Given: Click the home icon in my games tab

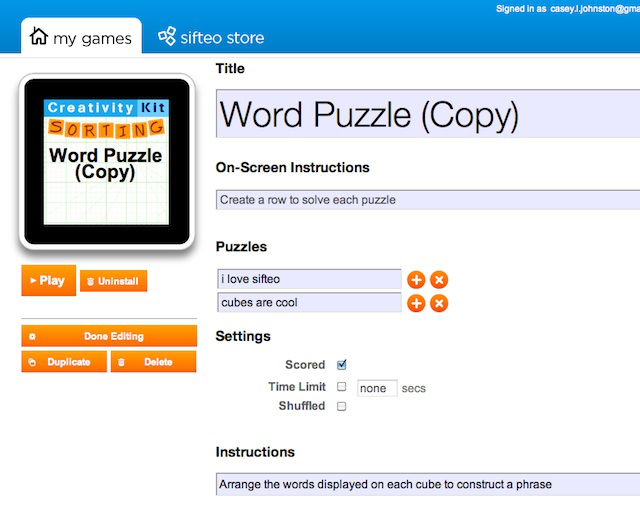Looking at the screenshot, I should tap(39, 36).
